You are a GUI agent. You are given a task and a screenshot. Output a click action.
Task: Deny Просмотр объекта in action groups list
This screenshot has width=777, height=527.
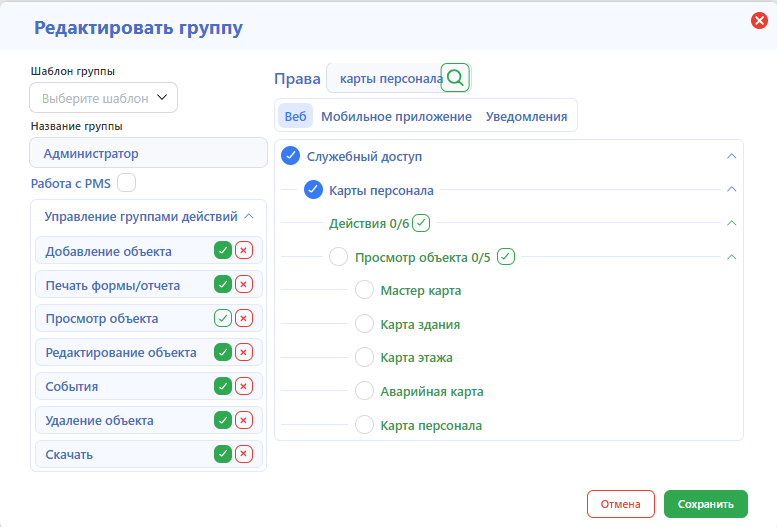pyautogui.click(x=244, y=318)
